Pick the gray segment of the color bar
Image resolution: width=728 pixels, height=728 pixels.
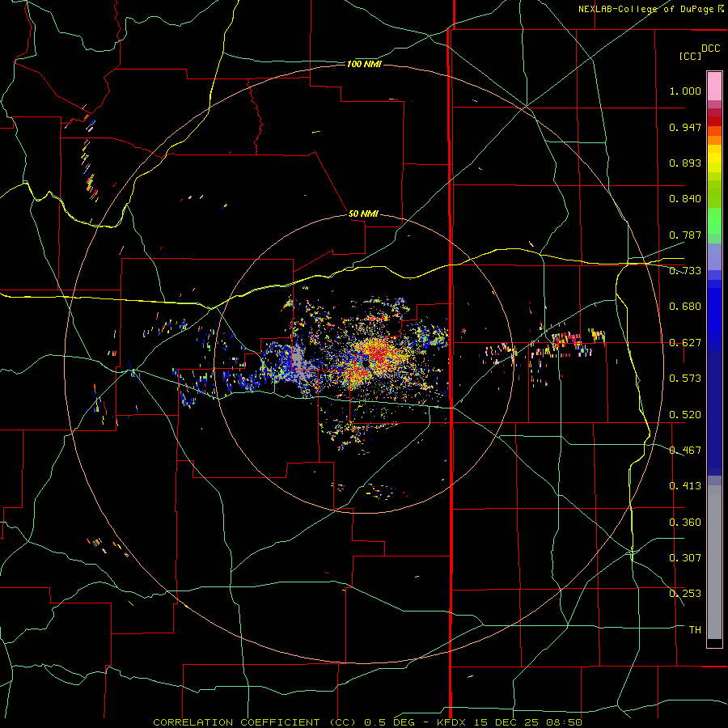click(714, 562)
